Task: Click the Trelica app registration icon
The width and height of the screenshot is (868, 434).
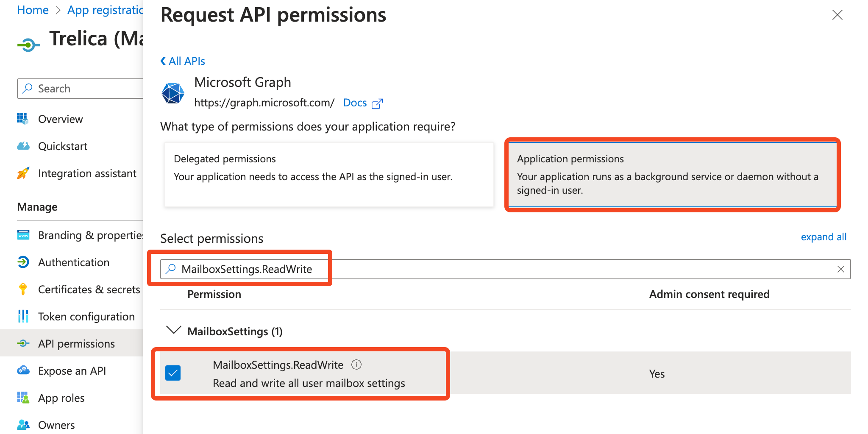Action: point(28,44)
